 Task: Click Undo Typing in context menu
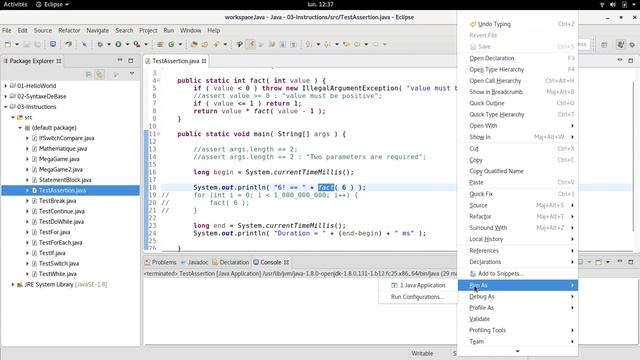[518, 24]
